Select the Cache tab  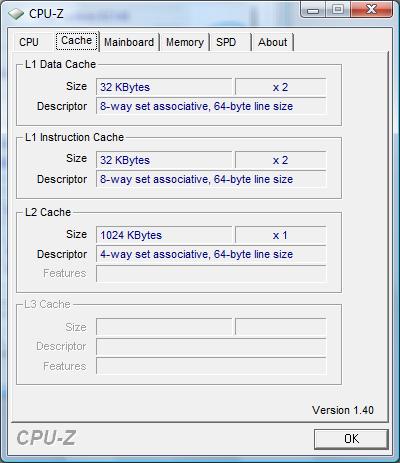coord(77,41)
